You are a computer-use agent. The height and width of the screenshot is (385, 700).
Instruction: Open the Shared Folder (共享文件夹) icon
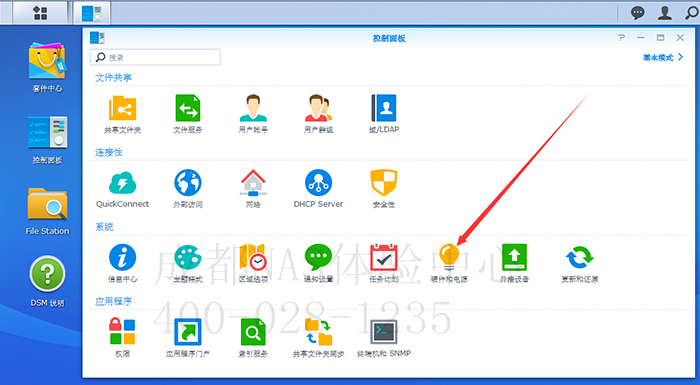122,108
